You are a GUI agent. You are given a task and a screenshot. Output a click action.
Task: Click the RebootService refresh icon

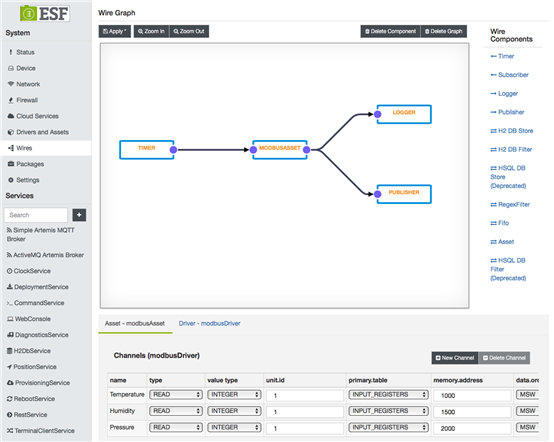pos(10,399)
